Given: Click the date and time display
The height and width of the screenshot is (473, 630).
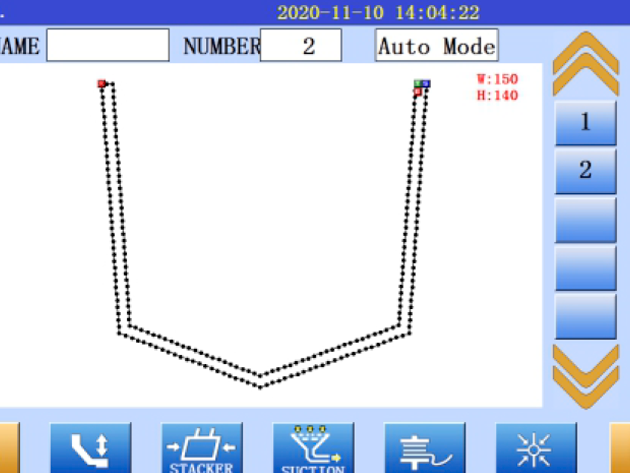Looking at the screenshot, I should pos(377,13).
